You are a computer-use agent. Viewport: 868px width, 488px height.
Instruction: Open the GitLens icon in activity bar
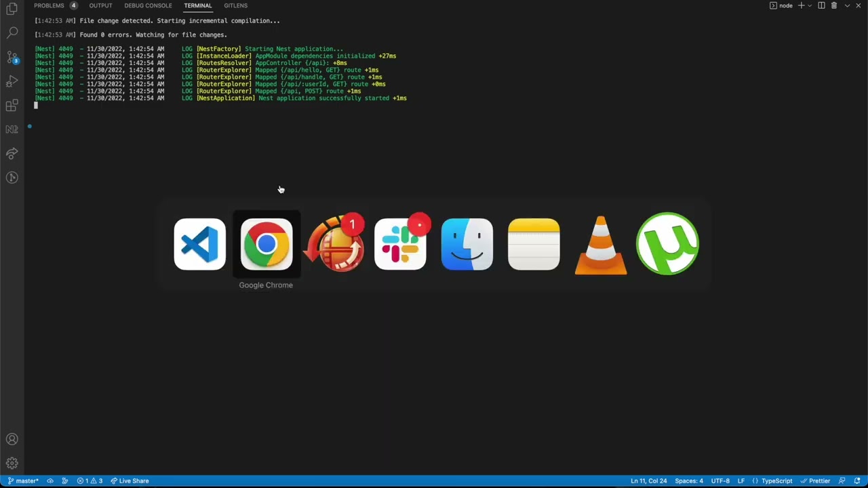[12, 178]
